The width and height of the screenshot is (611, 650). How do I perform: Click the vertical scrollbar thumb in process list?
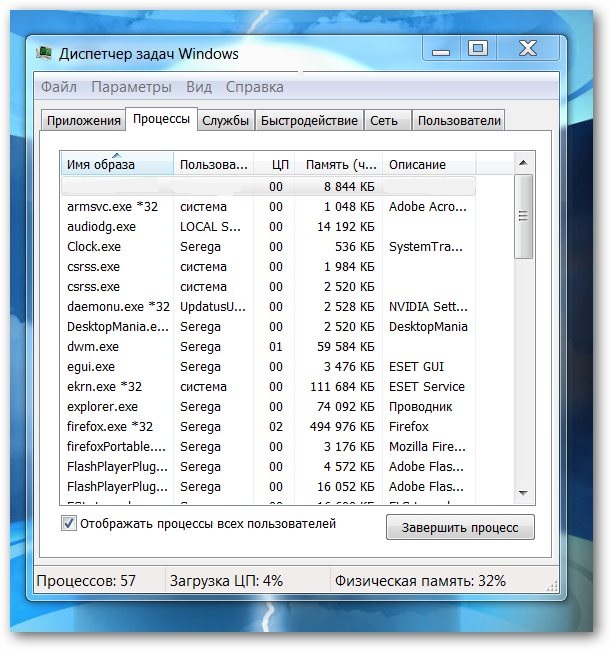[x=524, y=220]
